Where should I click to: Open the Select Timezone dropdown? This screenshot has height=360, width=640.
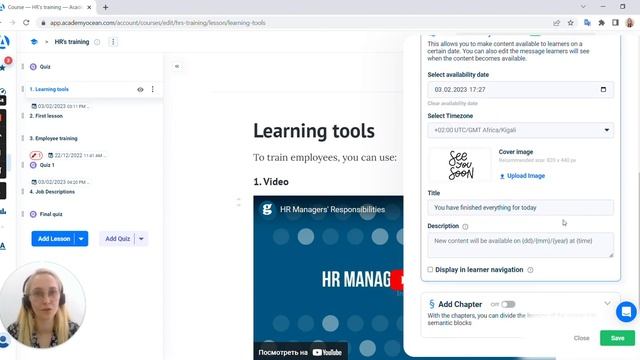coord(520,130)
